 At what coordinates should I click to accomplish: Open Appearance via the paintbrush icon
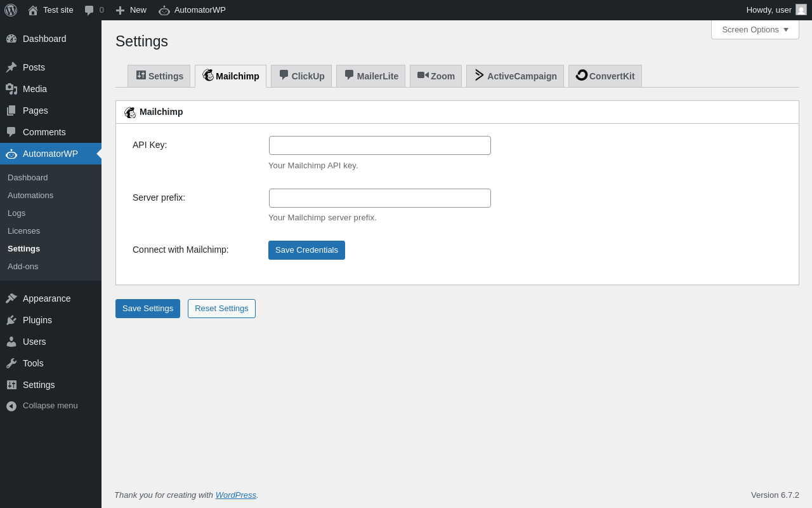click(11, 298)
